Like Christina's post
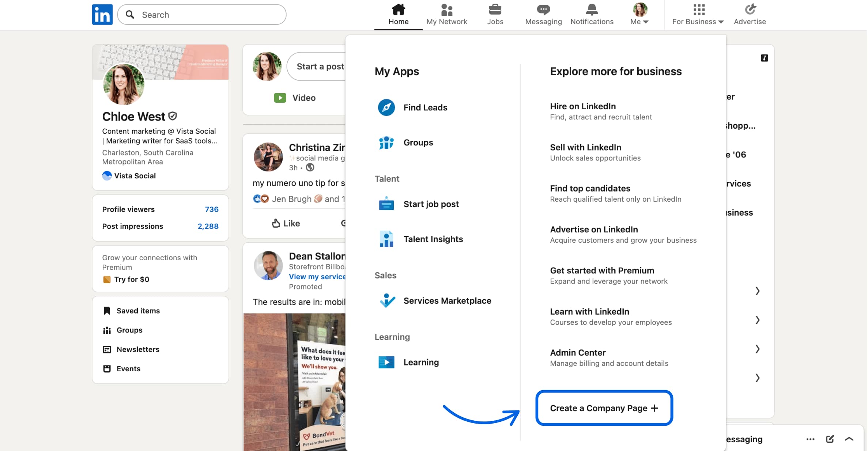This screenshot has width=868, height=451. pos(285,223)
